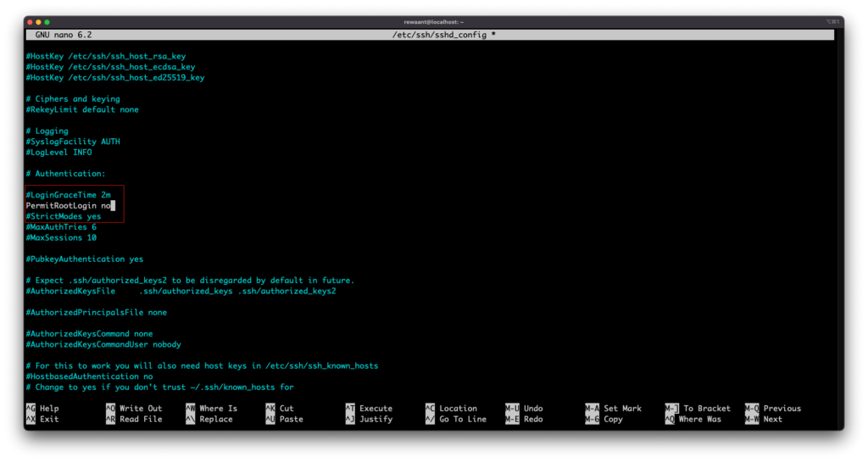Click the '#AuthorizedKeysCommand none' line

pos(89,334)
